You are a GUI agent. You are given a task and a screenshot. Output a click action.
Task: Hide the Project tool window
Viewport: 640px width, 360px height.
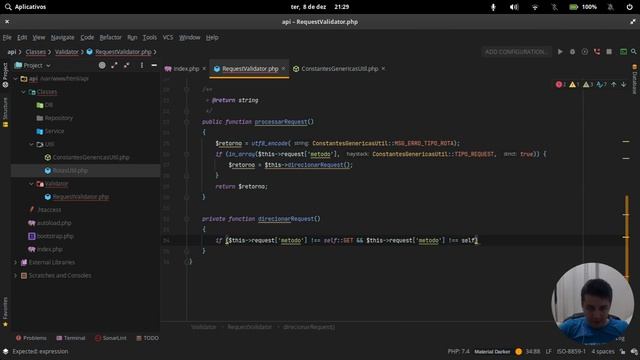point(154,65)
